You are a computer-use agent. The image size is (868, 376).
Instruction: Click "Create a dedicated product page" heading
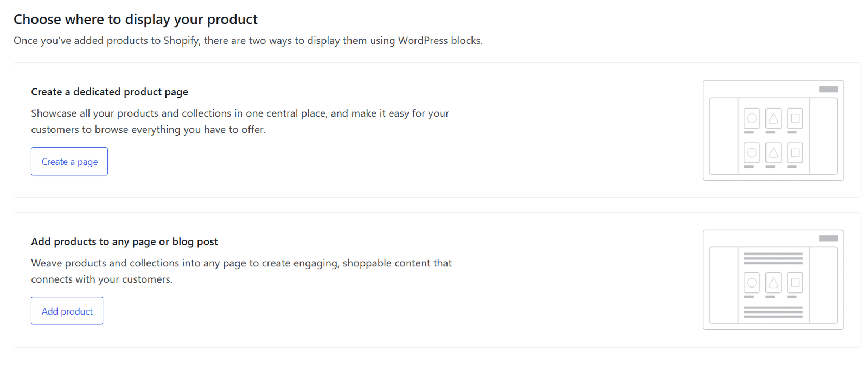coord(110,92)
